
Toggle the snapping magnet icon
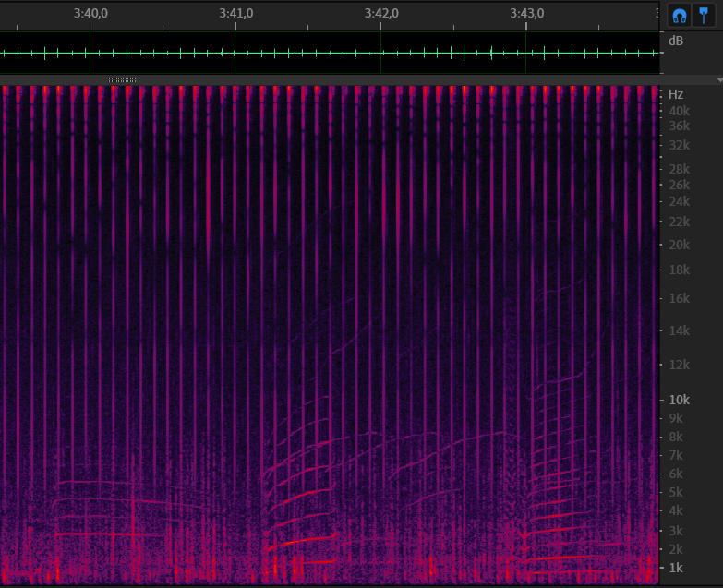point(680,15)
